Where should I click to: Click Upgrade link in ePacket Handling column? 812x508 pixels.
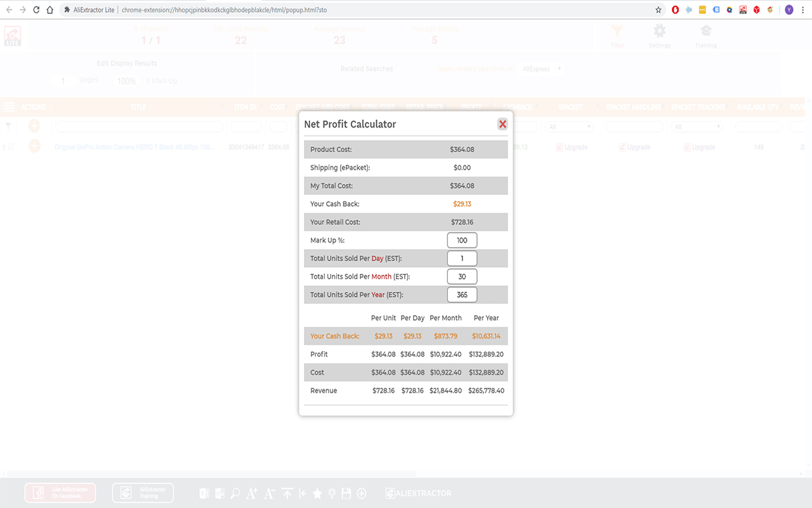point(635,147)
